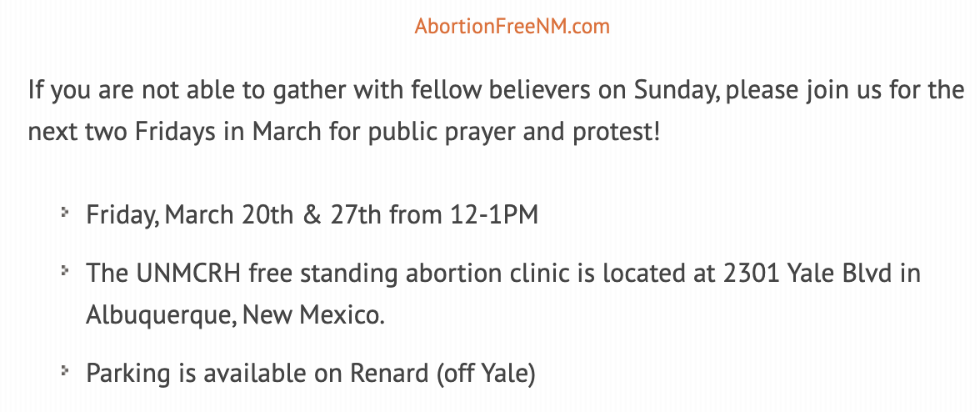This screenshot has height=412, width=980.
Task: Click the ampersand between 20th and 27th
Action: coord(312,215)
